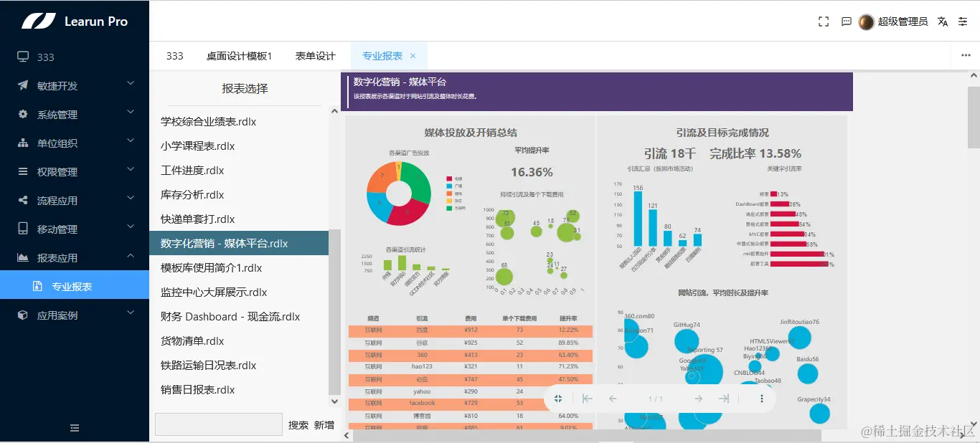Switch language using the 文A icon
This screenshot has width=980, height=443.
pos(942,22)
